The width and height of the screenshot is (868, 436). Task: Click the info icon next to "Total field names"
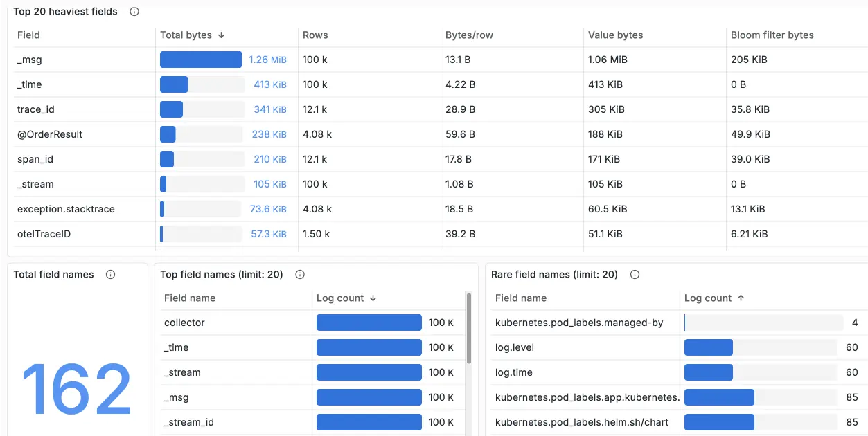(110, 274)
